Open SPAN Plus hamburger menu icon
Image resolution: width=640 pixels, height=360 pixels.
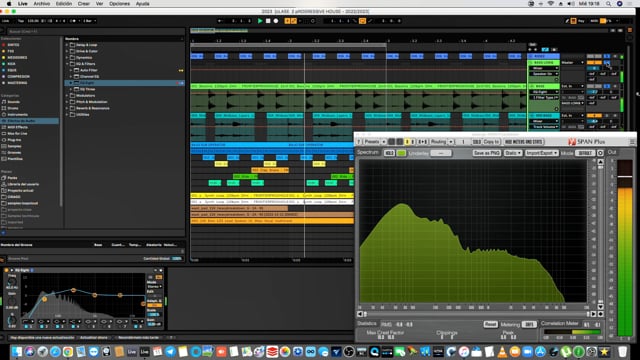click(x=632, y=142)
